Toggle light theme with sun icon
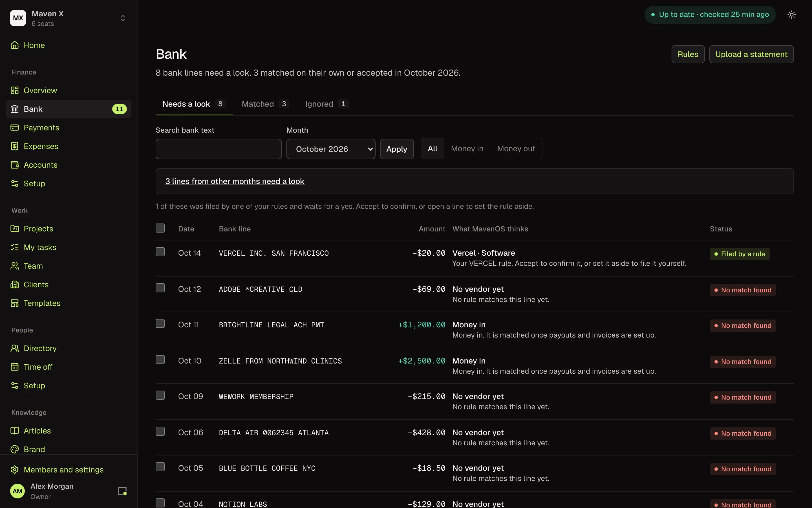 click(791, 14)
